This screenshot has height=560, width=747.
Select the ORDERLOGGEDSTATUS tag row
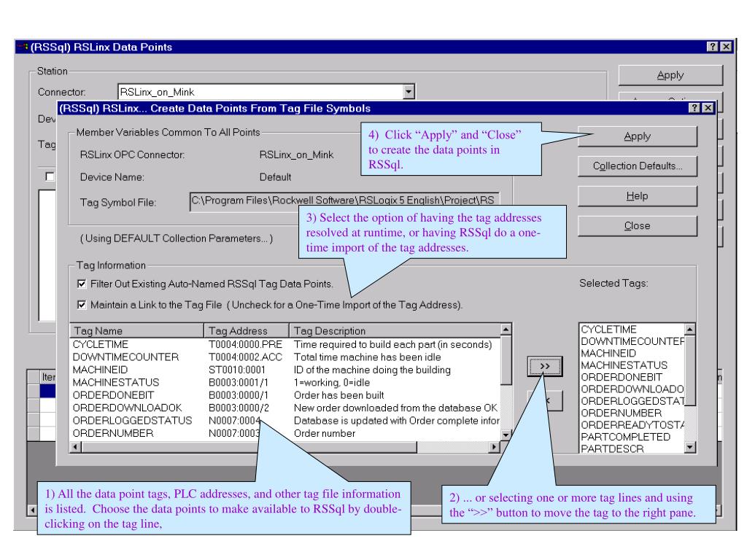coord(285,421)
